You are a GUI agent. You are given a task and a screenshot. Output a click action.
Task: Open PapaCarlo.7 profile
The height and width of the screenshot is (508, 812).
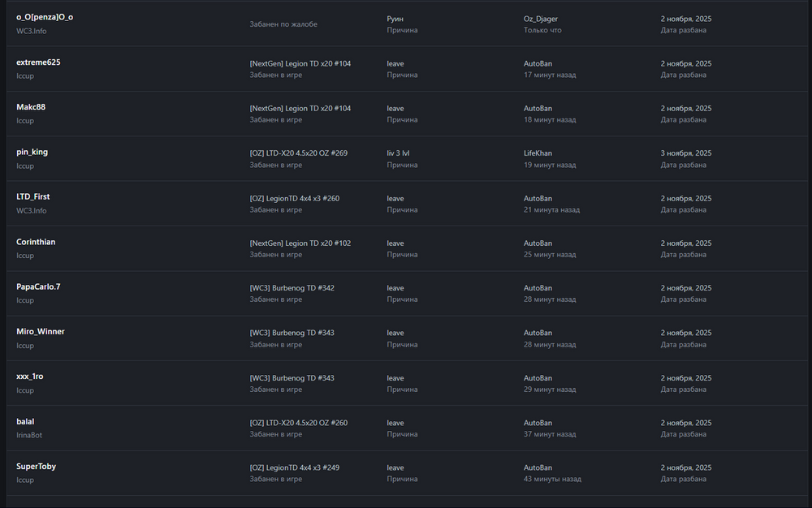point(38,286)
